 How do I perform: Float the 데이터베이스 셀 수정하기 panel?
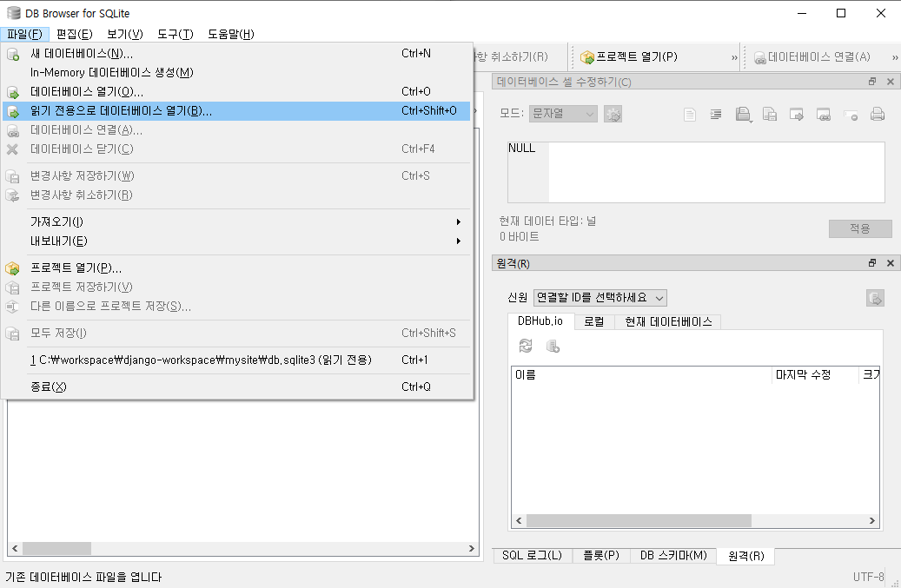click(872, 82)
